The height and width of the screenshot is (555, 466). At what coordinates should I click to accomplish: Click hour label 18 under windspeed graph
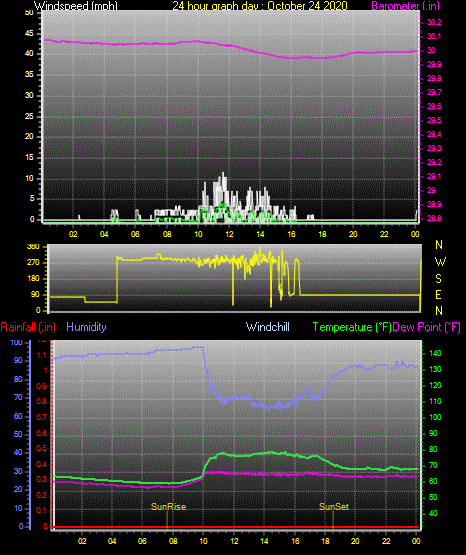tap(322, 234)
